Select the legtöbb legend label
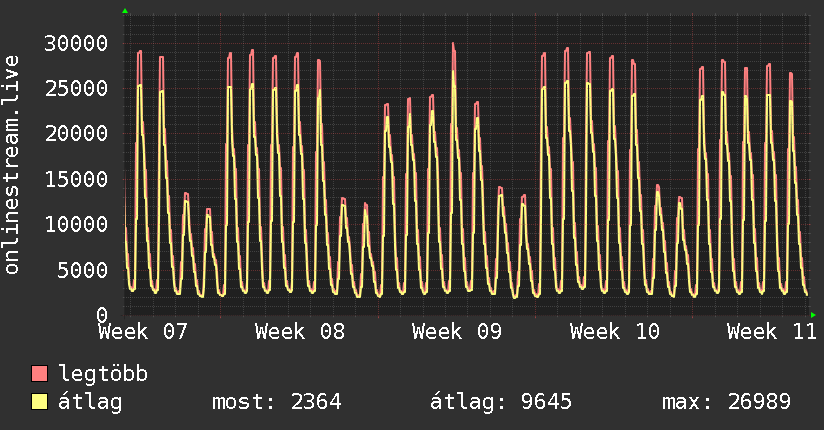The width and height of the screenshot is (824, 430). [103, 373]
